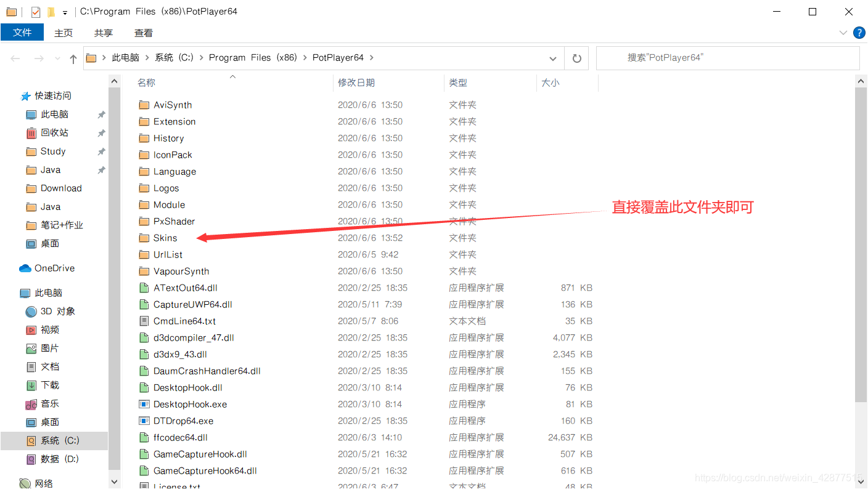Click the 系统 (C:) breadcrumb
Image resolution: width=868 pixels, height=489 pixels.
174,57
